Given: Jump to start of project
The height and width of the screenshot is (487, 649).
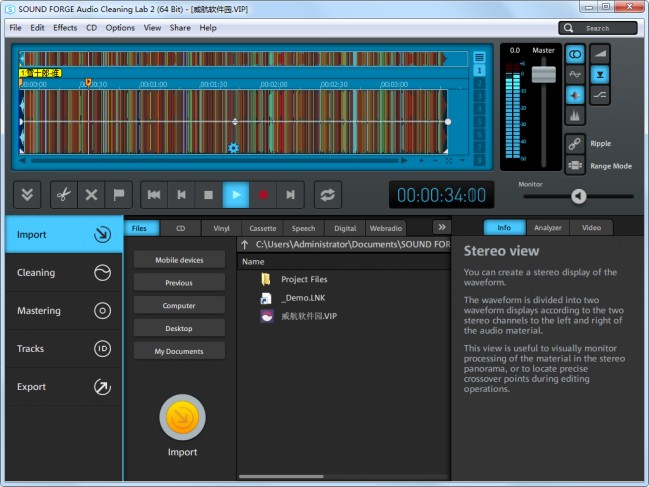Looking at the screenshot, I should (x=154, y=194).
